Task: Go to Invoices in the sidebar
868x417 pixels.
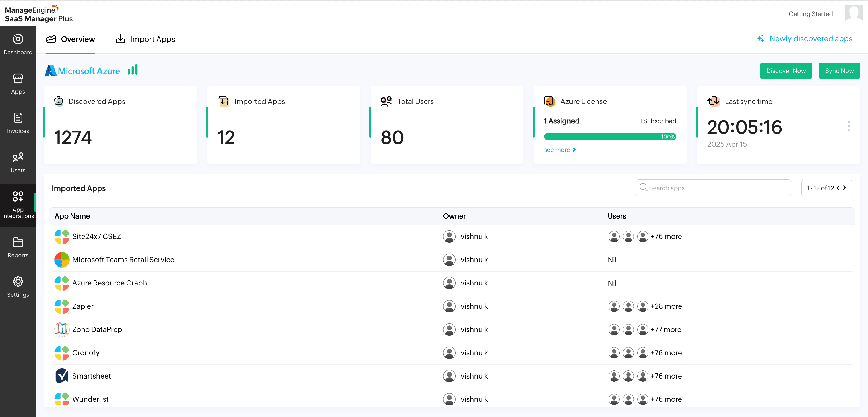Action: click(18, 123)
